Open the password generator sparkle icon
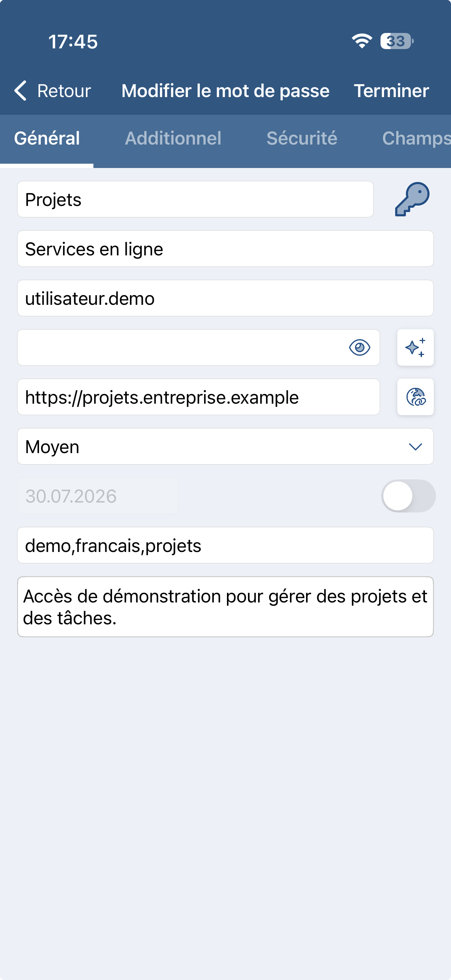 pos(415,347)
